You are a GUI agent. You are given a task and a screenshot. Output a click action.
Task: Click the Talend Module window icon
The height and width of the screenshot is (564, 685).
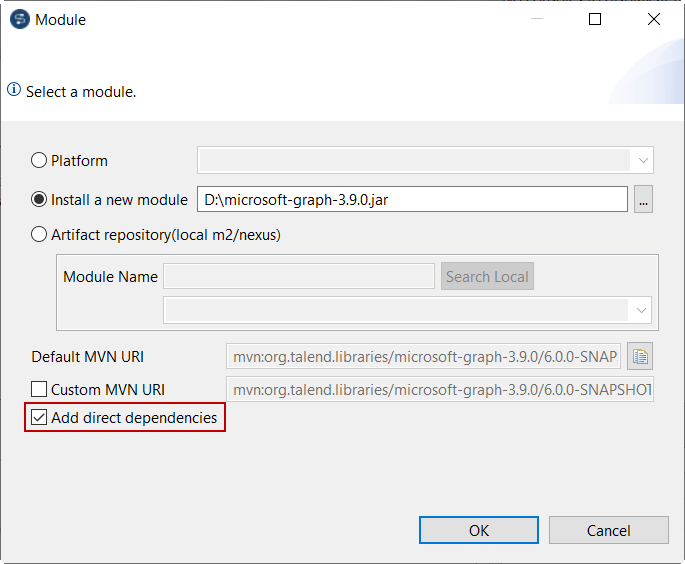tap(19, 19)
